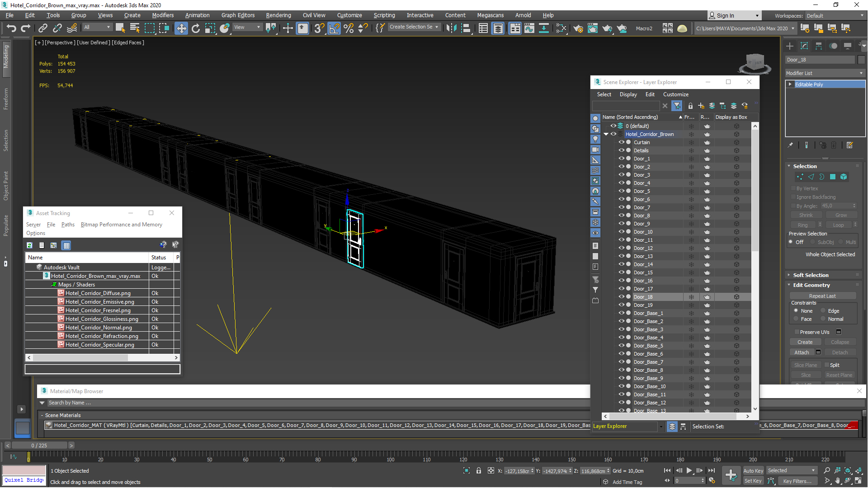Activate the Select and Rotate tool

coord(195,28)
